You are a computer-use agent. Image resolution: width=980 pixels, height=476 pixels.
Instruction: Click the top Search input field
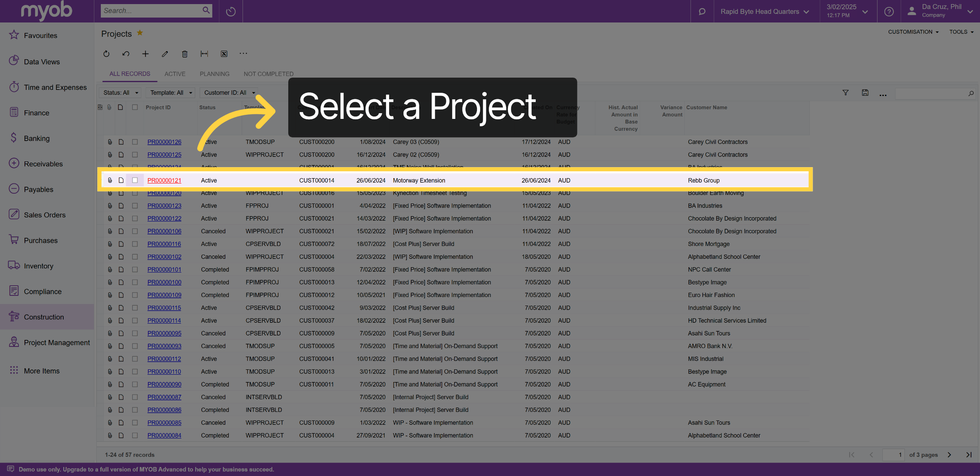click(151, 11)
